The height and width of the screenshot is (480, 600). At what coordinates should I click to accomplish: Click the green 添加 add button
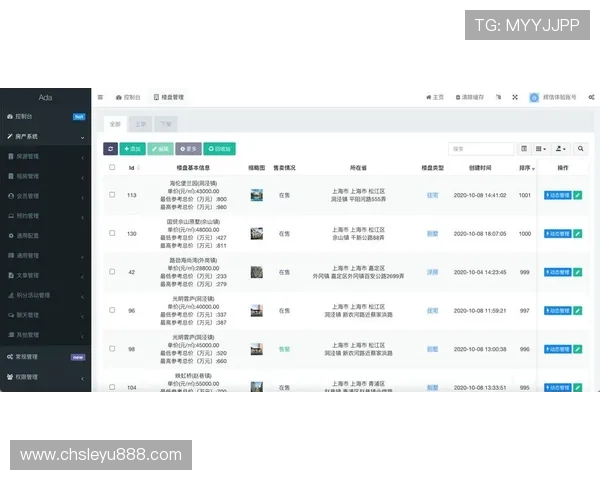click(132, 149)
